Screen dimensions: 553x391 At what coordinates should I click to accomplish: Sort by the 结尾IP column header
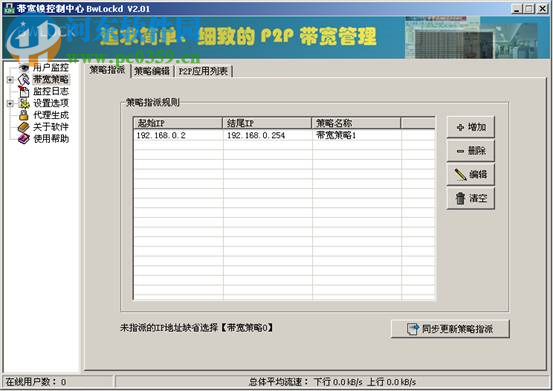[267, 123]
